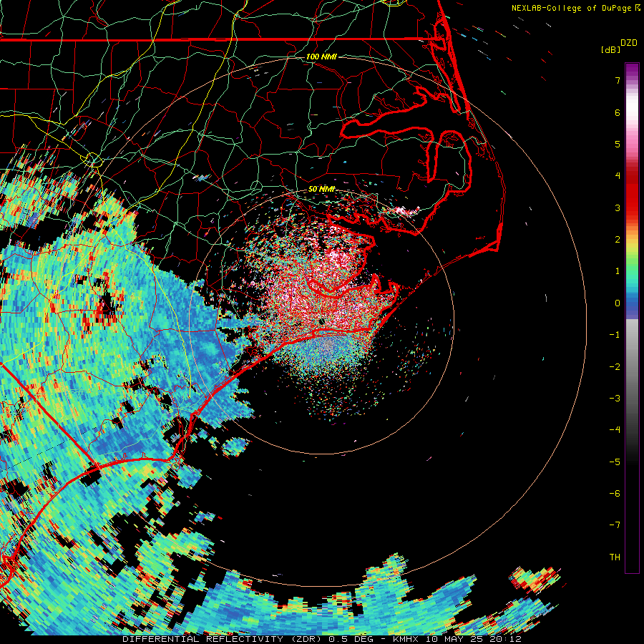Click the 4 value on the color scale

[x=618, y=176]
